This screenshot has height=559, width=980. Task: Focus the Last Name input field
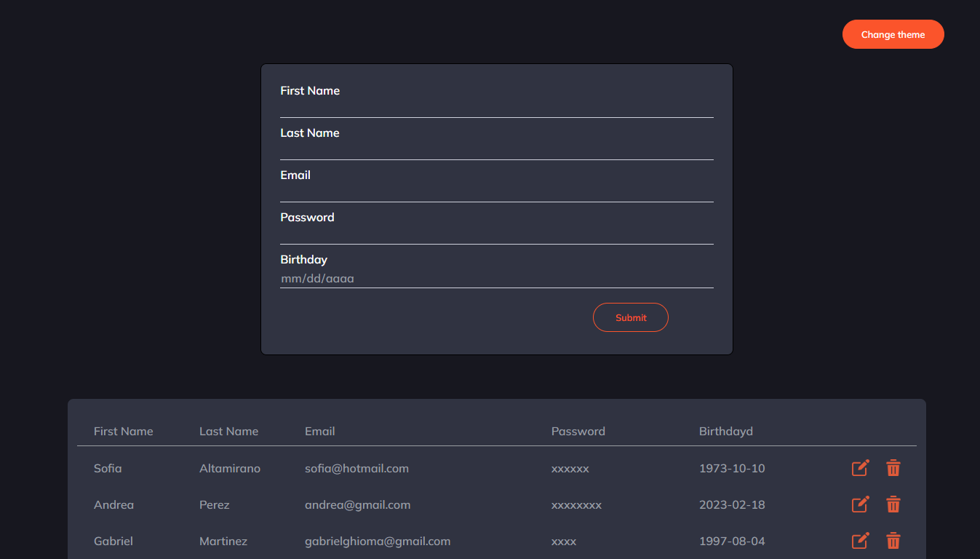point(497,150)
